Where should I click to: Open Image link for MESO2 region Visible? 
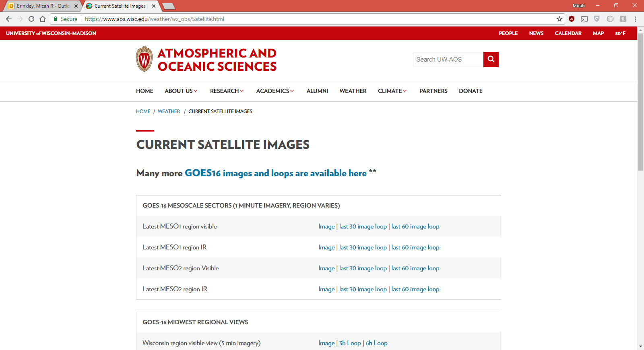pyautogui.click(x=326, y=268)
